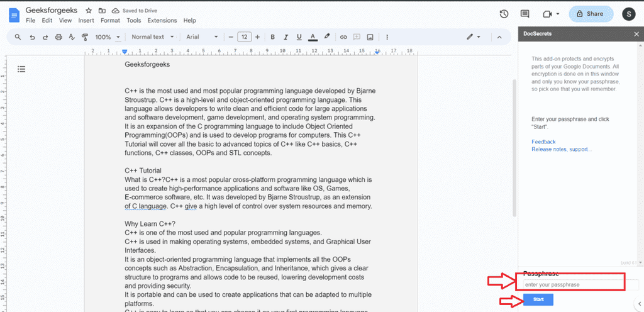Click the Undo arrow icon
Screen dimensions: 644x312
click(x=32, y=37)
